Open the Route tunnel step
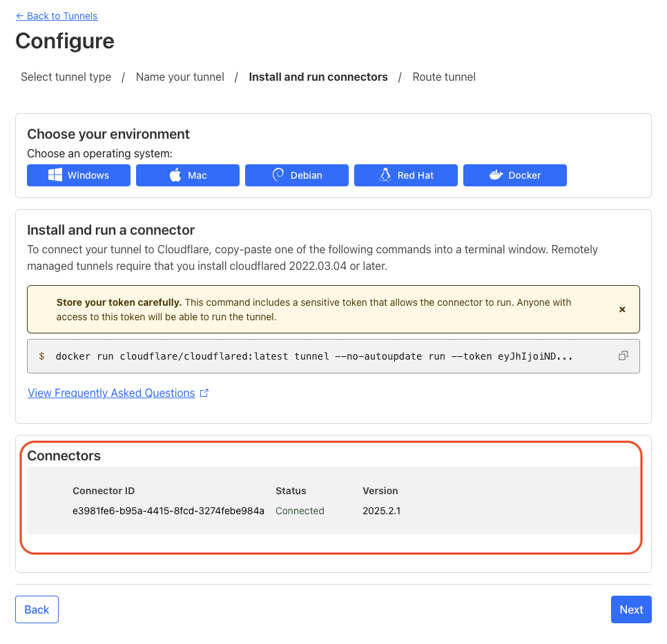The height and width of the screenshot is (644, 667). (444, 77)
